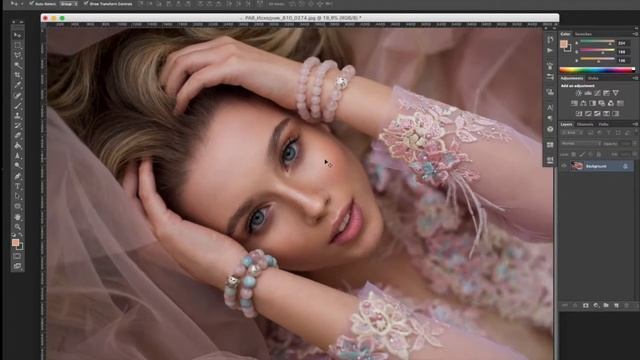This screenshot has width=640, height=360.
Task: Open the collapsed Character panel icon
Action: pyautogui.click(x=550, y=108)
